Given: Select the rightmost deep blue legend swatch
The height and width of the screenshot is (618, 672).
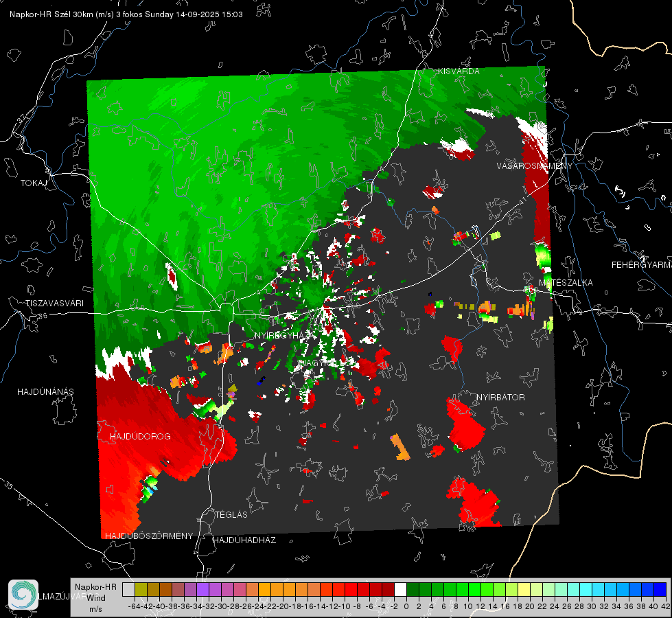Looking at the screenshot, I should 660,589.
